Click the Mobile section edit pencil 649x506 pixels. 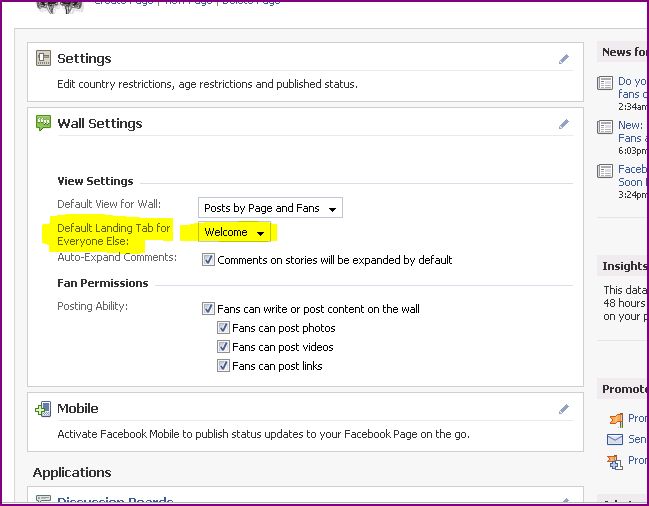coord(564,409)
